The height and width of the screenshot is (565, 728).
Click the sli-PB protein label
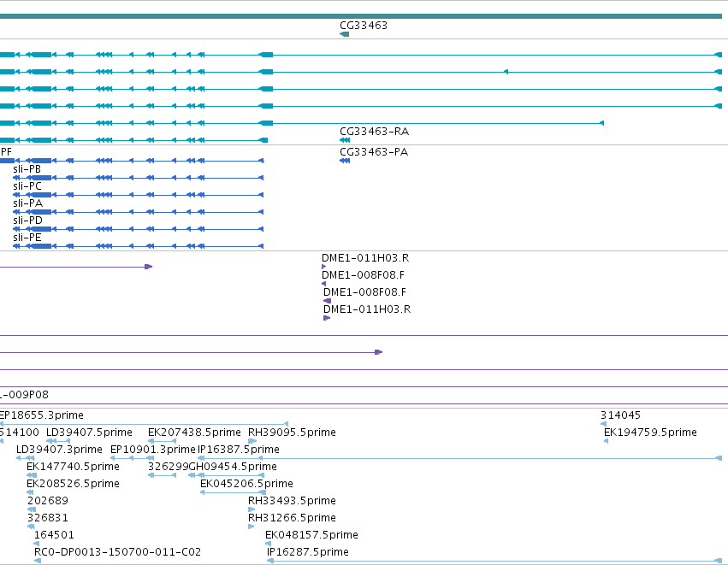27,169
